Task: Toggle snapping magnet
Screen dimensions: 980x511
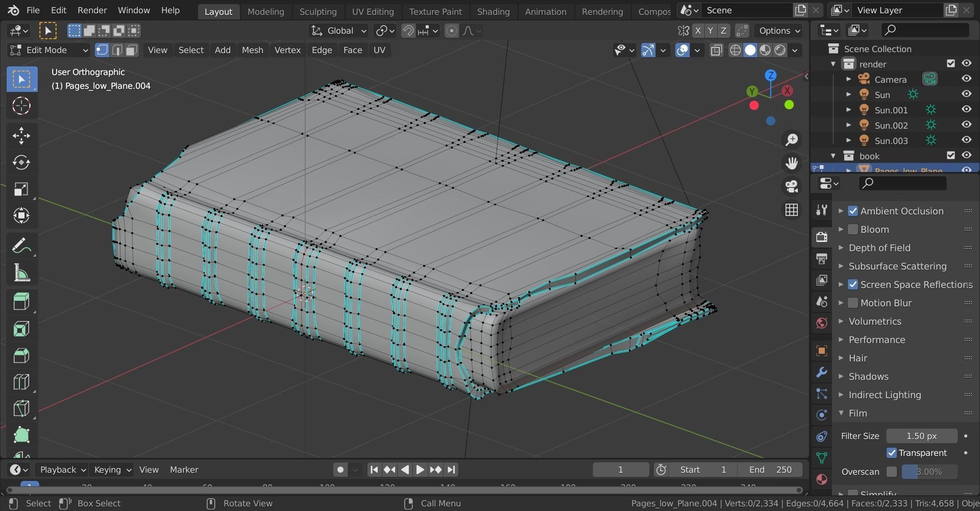Action: [x=408, y=31]
